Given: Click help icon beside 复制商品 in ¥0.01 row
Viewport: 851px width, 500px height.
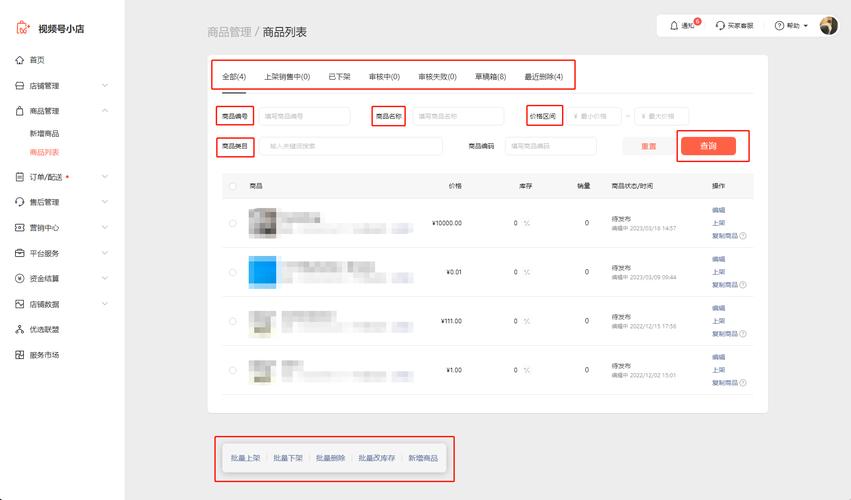Looking at the screenshot, I should (x=743, y=284).
